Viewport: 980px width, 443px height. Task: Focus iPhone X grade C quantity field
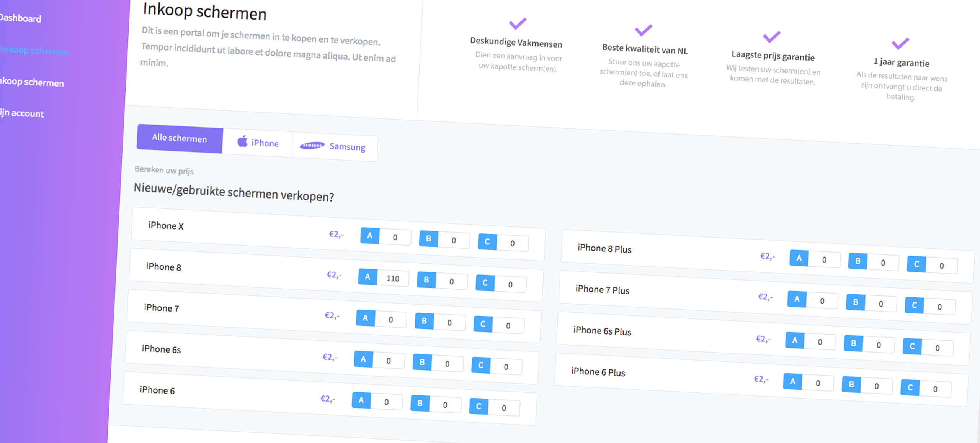click(512, 243)
